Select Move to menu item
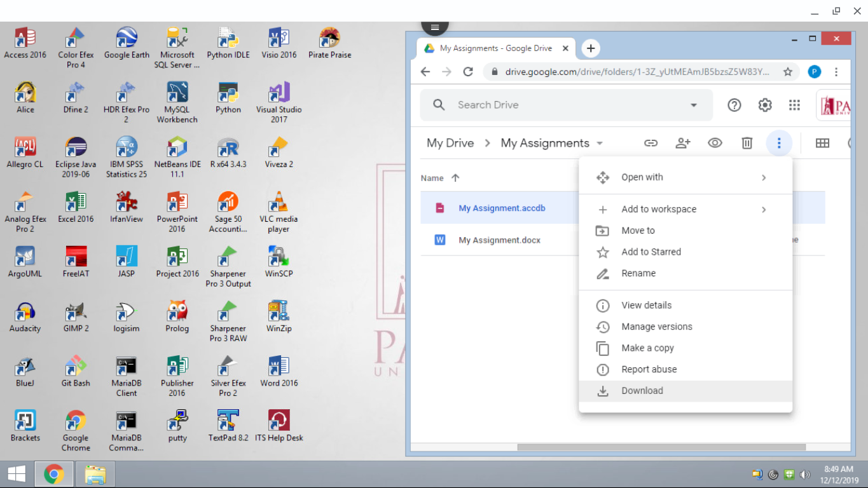The height and width of the screenshot is (488, 868). coord(685,231)
